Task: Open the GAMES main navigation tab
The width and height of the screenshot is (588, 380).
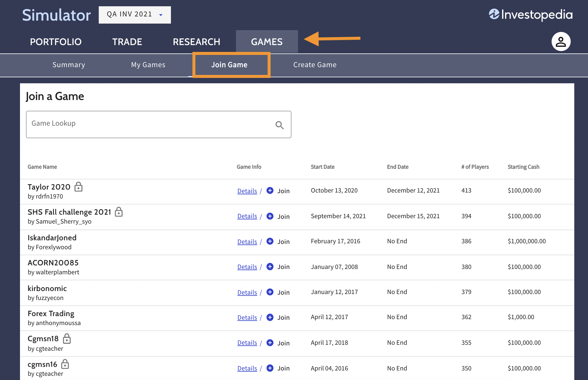Action: [267, 42]
